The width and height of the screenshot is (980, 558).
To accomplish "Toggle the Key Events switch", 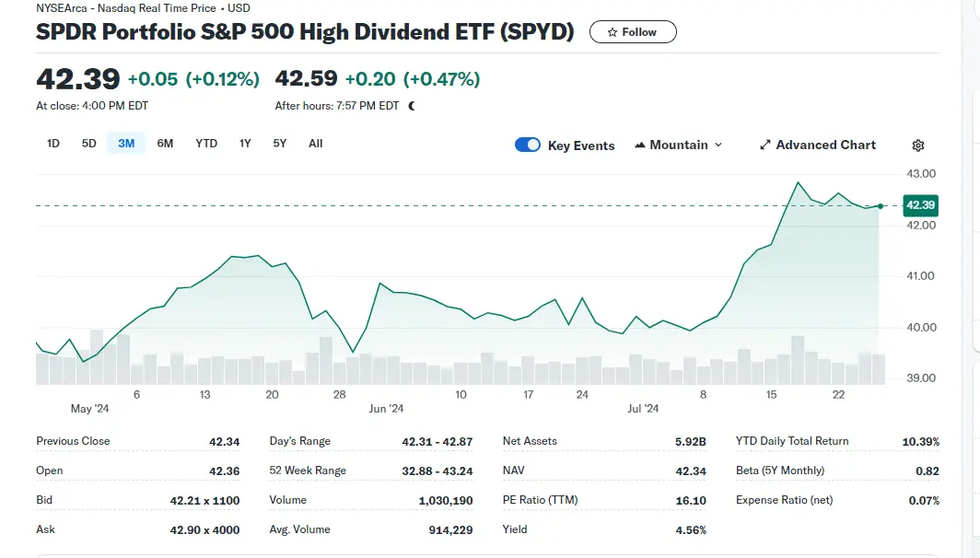I will [528, 145].
